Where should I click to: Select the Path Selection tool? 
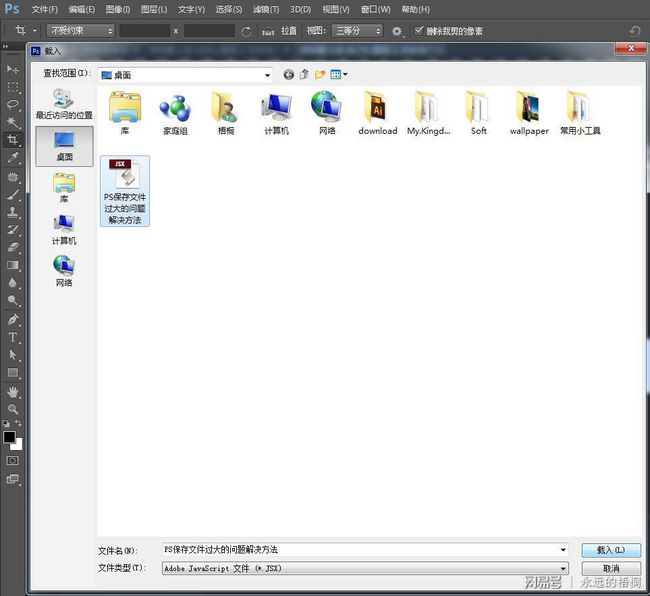[x=12, y=355]
